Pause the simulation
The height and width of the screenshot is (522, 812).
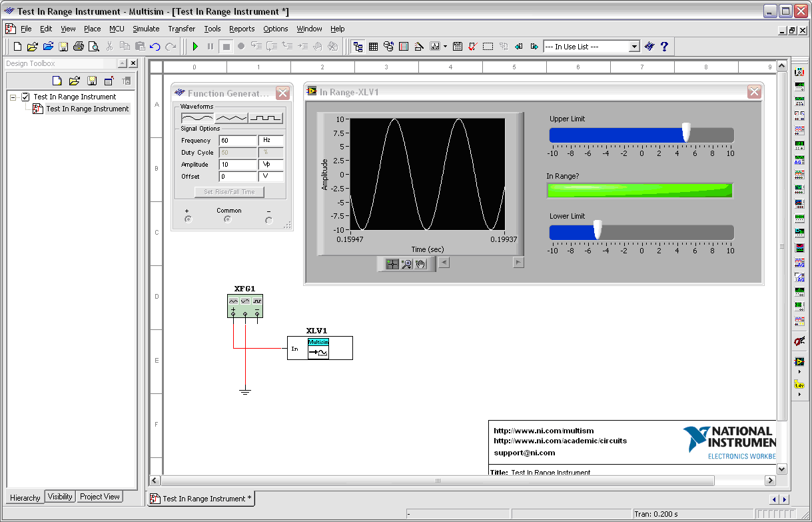210,47
